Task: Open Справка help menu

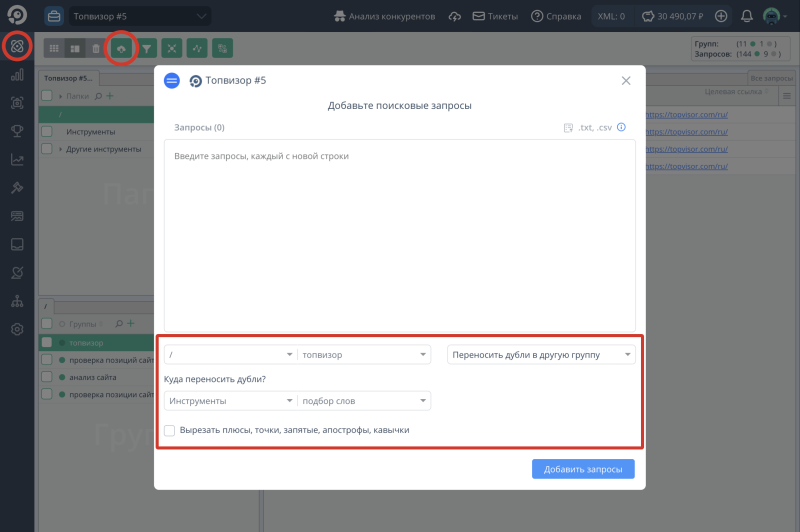Action: 556,16
